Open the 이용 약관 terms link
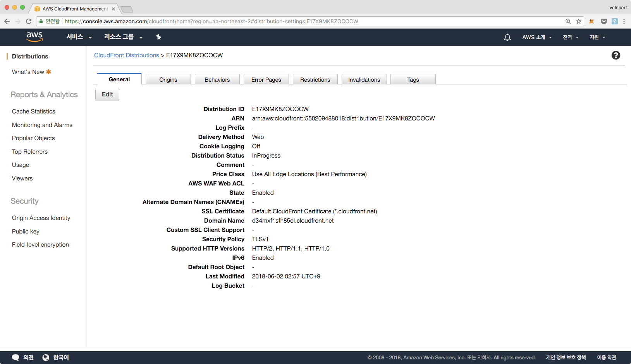Viewport: 631px width, 364px height. coord(607,357)
